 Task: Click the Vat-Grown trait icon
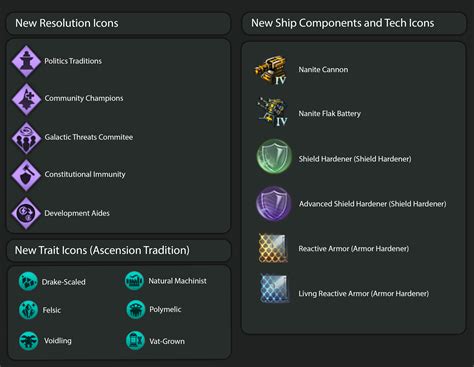(135, 341)
